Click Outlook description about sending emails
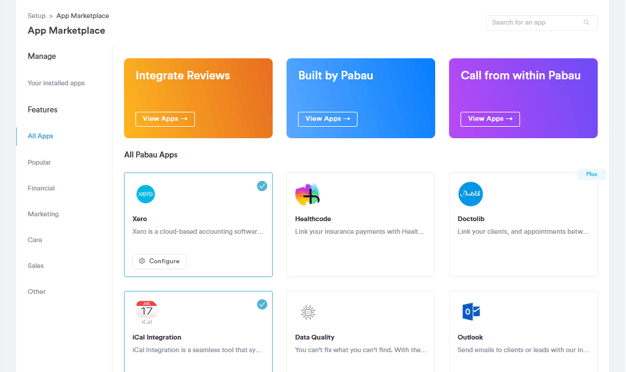 523,350
